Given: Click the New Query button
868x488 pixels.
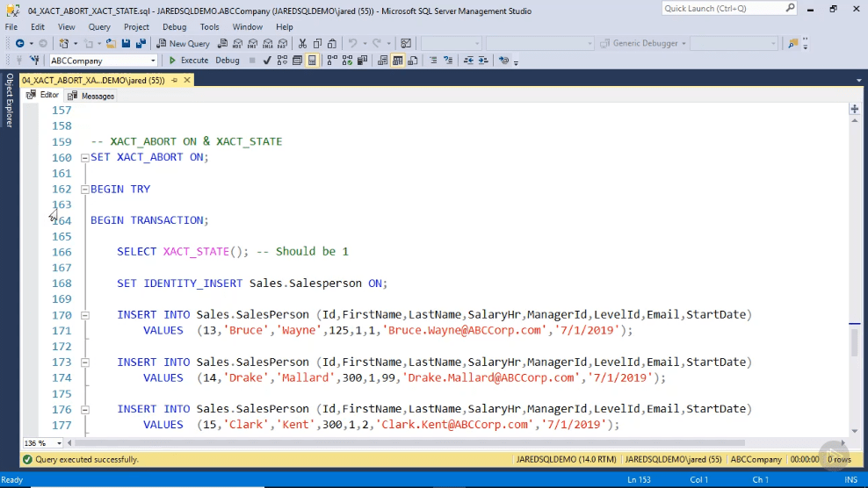Looking at the screenshot, I should coord(183,43).
